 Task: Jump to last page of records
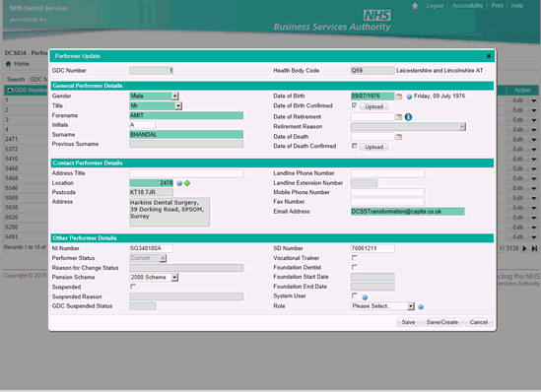(x=534, y=248)
